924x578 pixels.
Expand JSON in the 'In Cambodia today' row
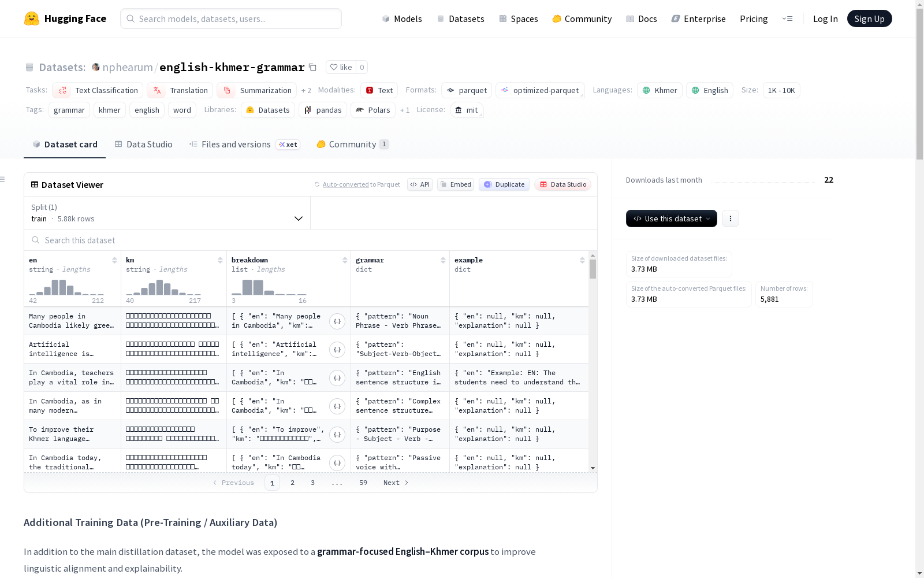[337, 463]
